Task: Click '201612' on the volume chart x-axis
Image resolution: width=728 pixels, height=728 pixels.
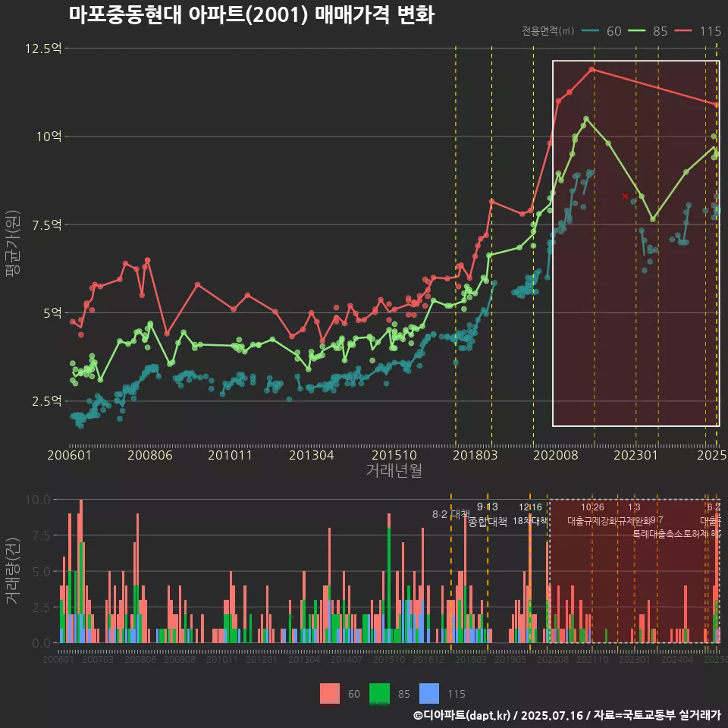Action: 428,659
